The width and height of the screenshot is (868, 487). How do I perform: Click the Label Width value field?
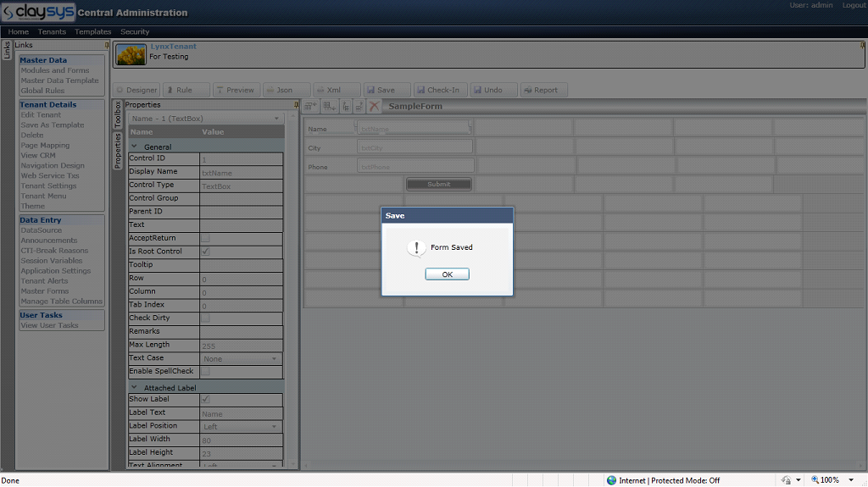241,440
